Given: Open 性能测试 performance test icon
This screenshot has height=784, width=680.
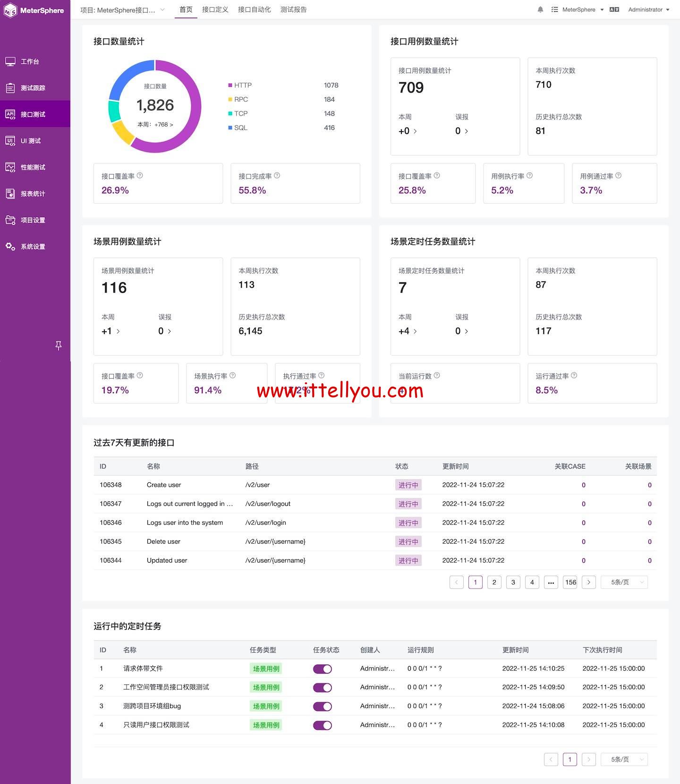Looking at the screenshot, I should [x=10, y=167].
